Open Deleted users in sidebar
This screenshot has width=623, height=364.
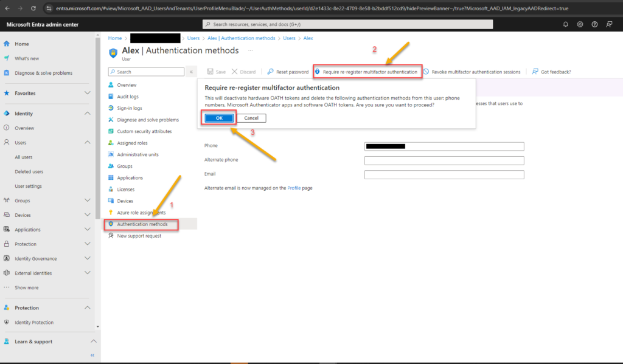tap(29, 171)
